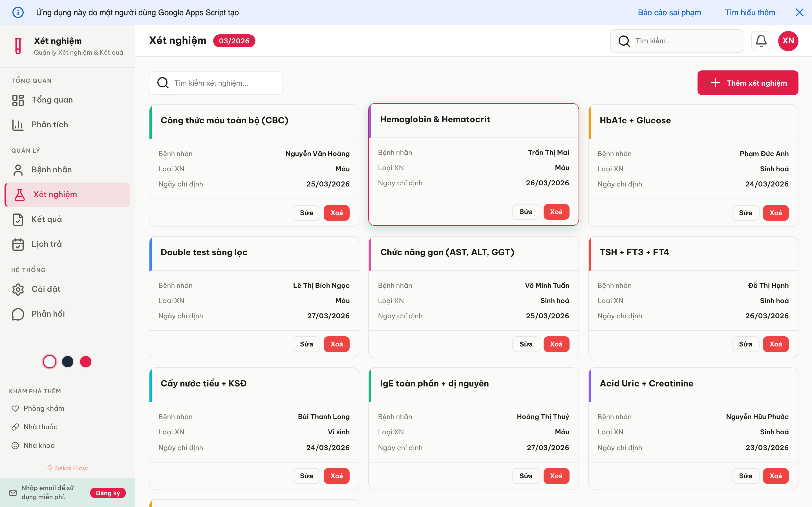Edit the CBC test with Sửa

[x=306, y=213]
